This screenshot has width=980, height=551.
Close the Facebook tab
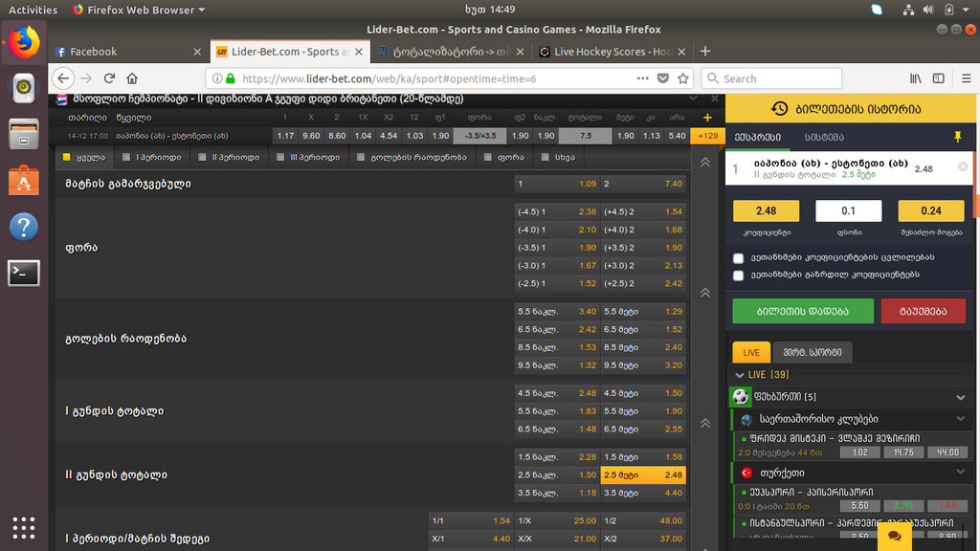pyautogui.click(x=197, y=52)
